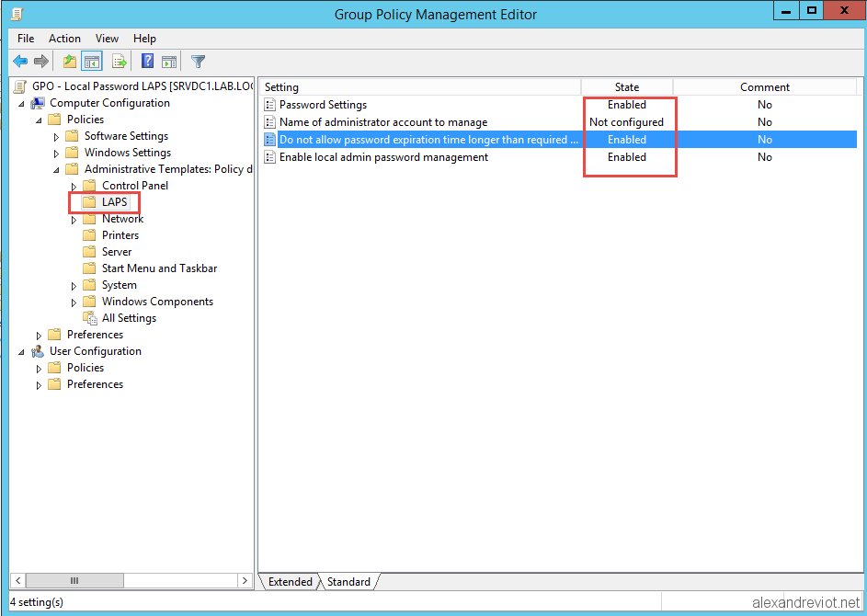
Task: Click the User Configuration user icon
Action: pyautogui.click(x=38, y=351)
